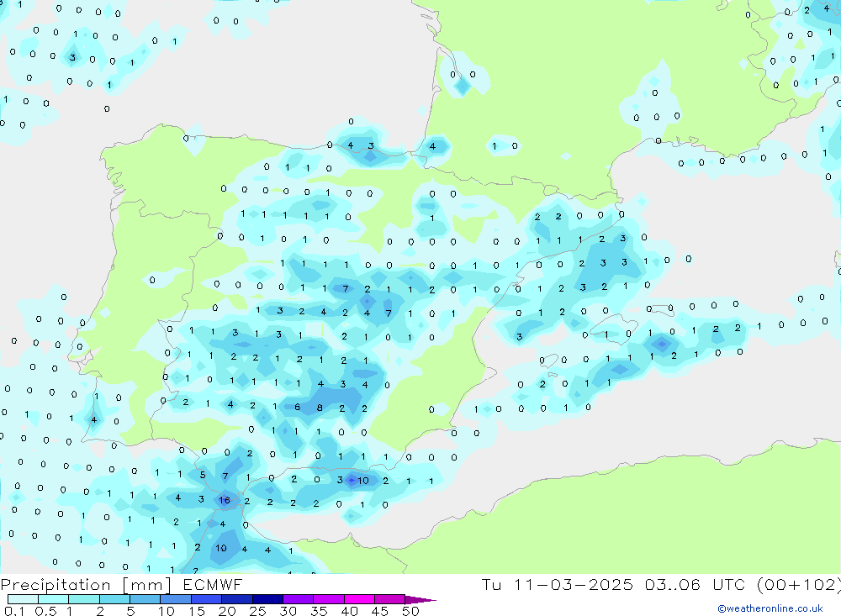Click the 'Precipitation [mm]' title text

tap(86, 585)
